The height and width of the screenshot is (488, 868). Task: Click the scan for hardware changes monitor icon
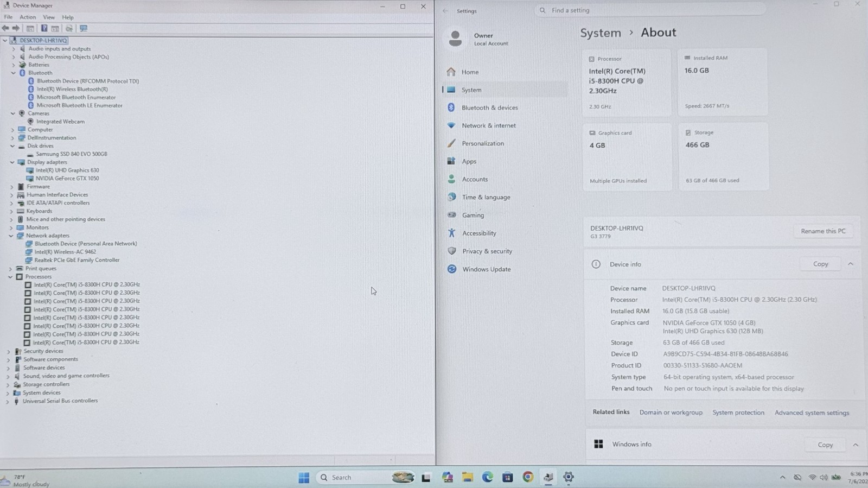coord(84,28)
